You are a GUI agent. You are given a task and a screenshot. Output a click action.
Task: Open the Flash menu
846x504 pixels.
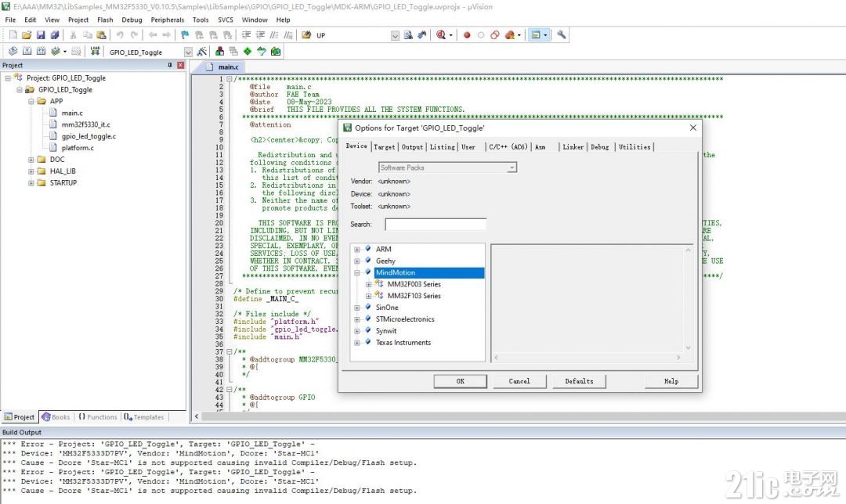point(105,20)
